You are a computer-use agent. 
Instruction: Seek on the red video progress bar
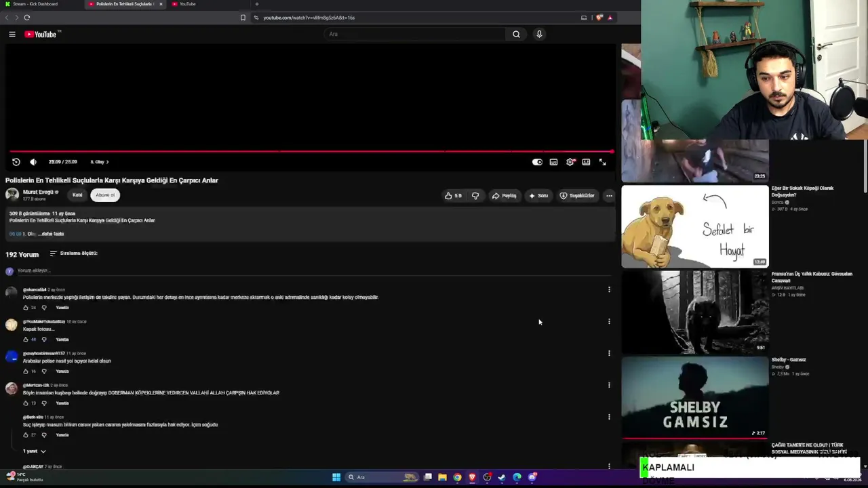(x=312, y=152)
